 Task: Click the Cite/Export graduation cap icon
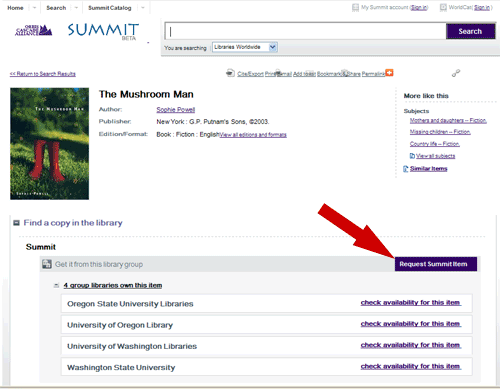(x=230, y=73)
